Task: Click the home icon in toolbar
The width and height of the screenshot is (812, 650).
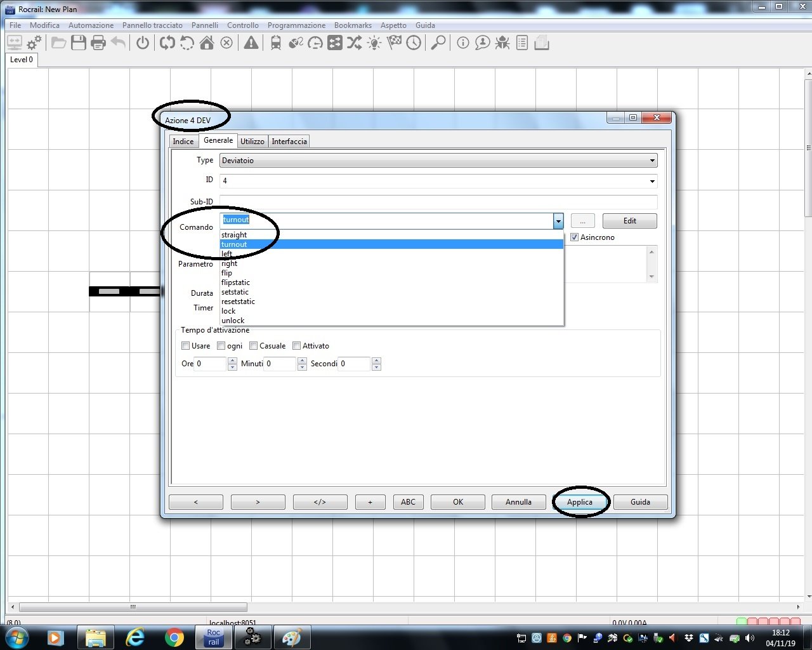Action: 207,43
